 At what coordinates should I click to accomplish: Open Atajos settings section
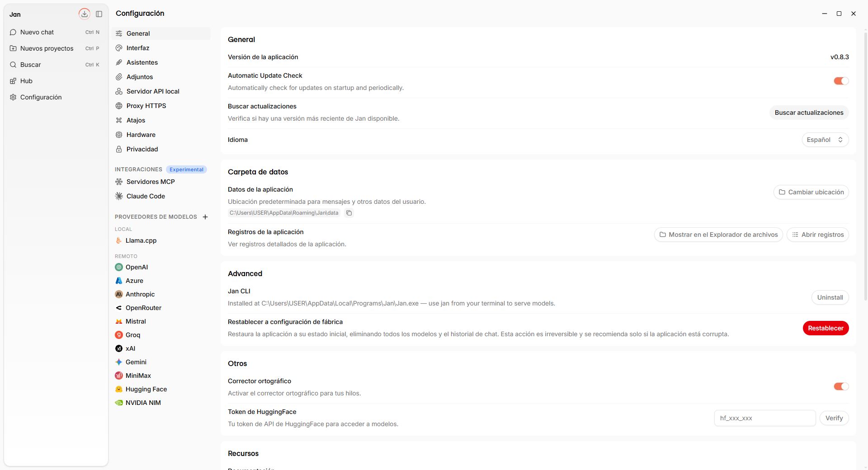(161, 120)
